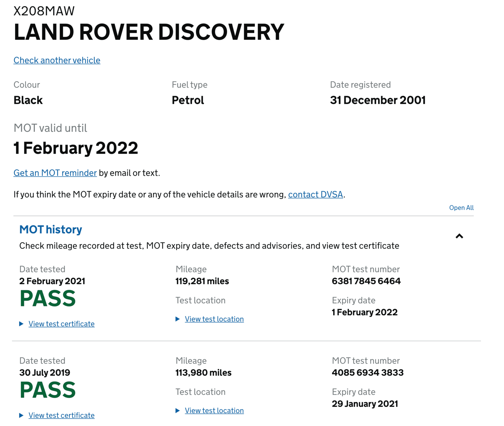Click the LAND ROVER DISCOVERY heading
504x426 pixels.
click(149, 32)
